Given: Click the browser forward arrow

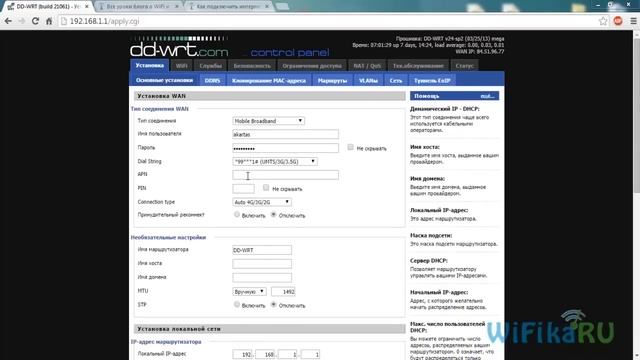Looking at the screenshot, I should 22,21.
